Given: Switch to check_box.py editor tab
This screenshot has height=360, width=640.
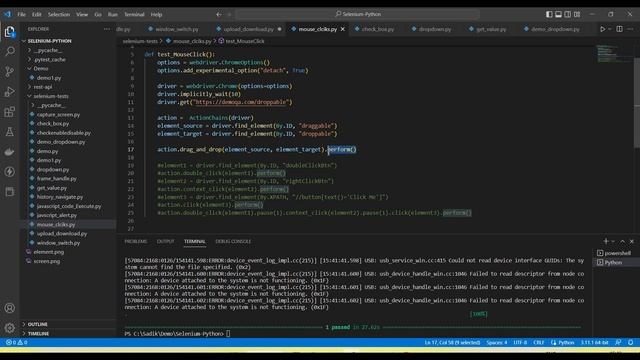Looking at the screenshot, I should [x=378, y=29].
